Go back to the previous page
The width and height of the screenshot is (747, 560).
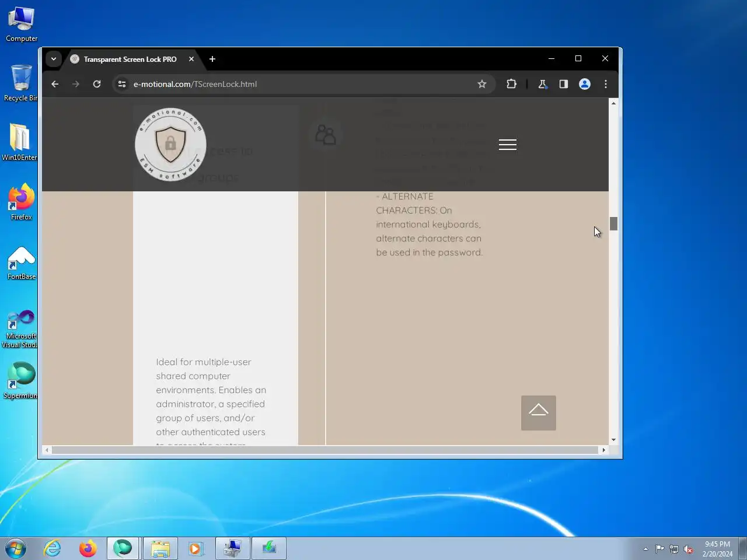pos(55,84)
